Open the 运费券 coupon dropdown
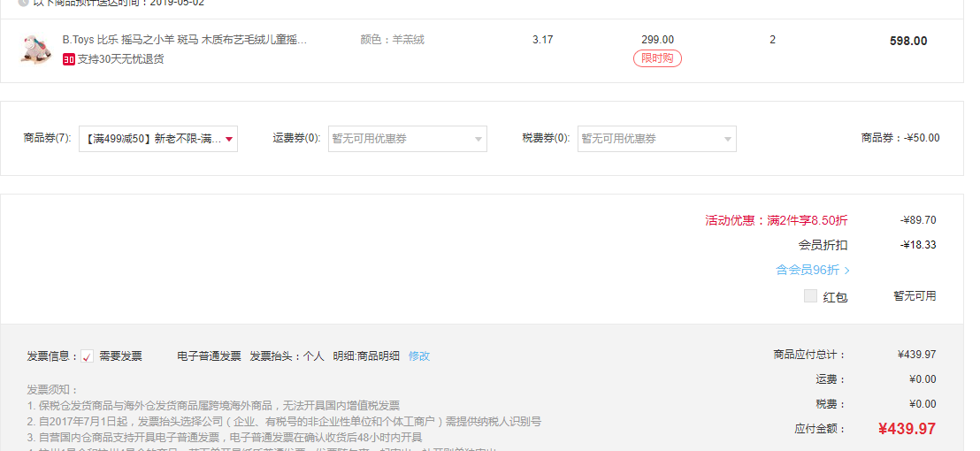This screenshot has height=451, width=980. [x=408, y=139]
